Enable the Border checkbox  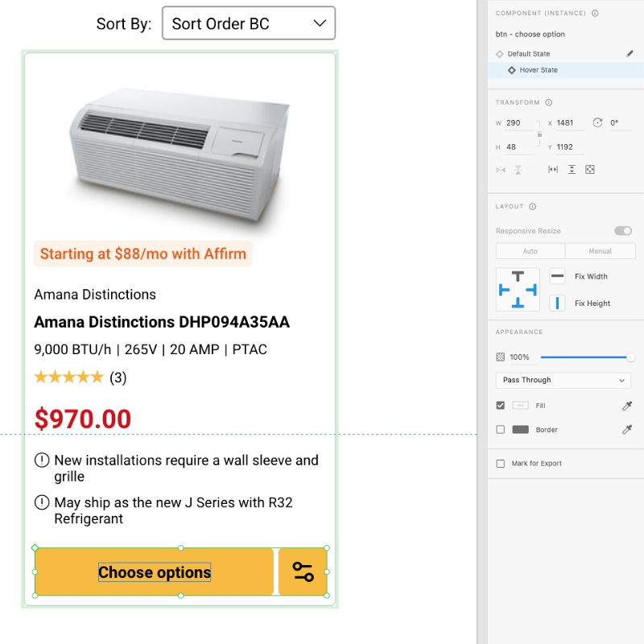500,429
